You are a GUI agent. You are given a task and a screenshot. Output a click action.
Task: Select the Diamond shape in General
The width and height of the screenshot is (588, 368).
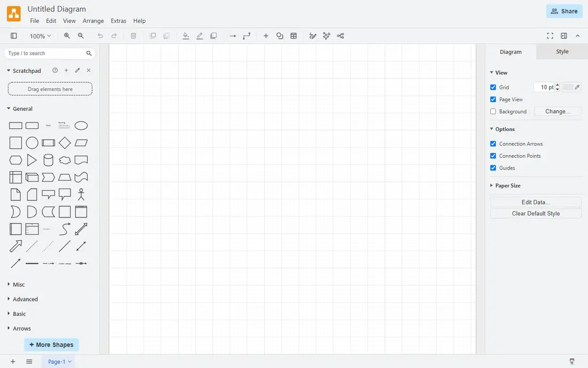pos(65,143)
